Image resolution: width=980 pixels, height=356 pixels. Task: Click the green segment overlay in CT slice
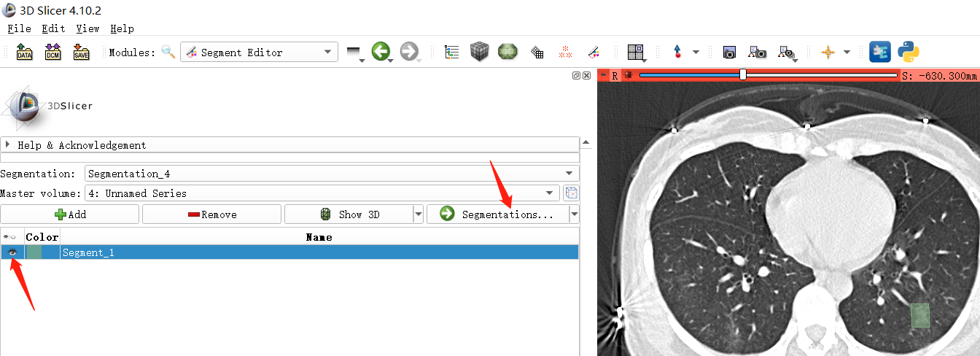pos(920,316)
